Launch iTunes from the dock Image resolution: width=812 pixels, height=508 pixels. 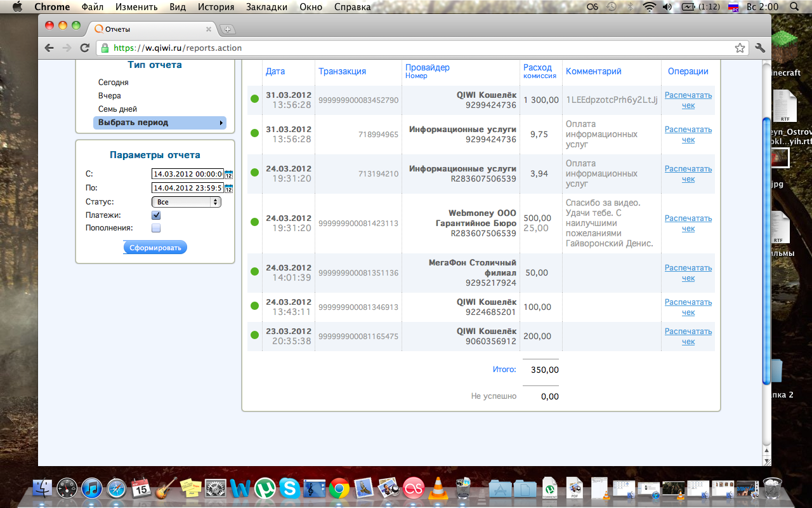(92, 488)
